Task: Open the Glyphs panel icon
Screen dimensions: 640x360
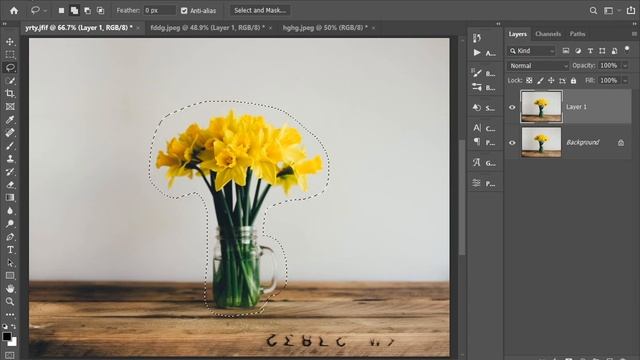Action: (477, 162)
